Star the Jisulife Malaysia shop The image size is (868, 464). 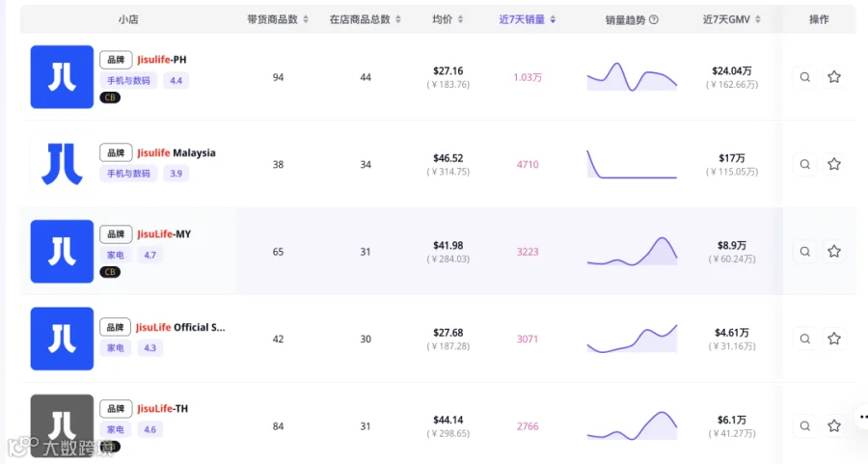point(834,164)
